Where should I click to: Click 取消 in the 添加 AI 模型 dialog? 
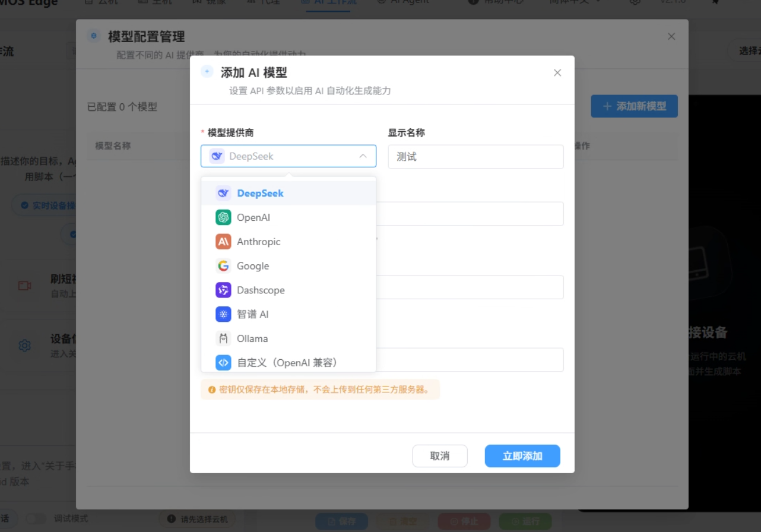(440, 456)
